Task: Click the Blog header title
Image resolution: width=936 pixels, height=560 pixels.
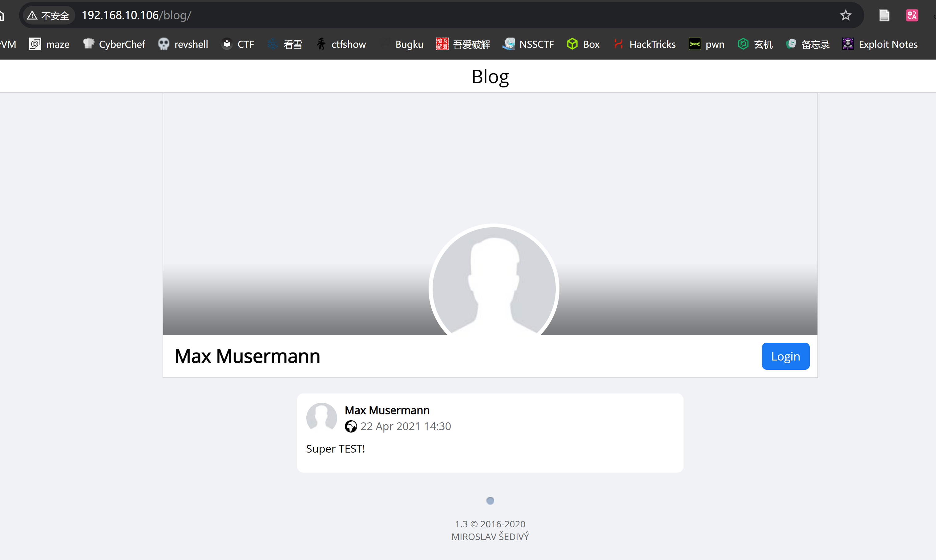Action: (490, 77)
